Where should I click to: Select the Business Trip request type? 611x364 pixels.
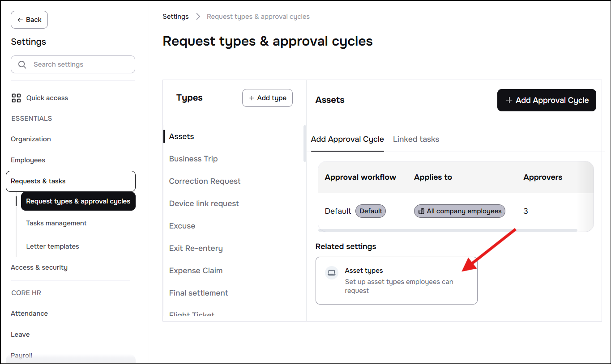pos(193,159)
